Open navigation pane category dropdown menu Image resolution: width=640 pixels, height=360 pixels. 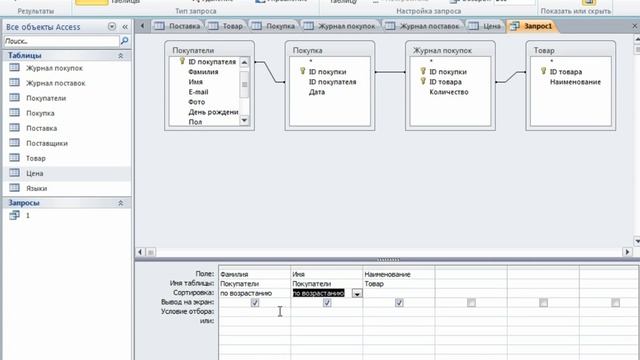coord(111,27)
